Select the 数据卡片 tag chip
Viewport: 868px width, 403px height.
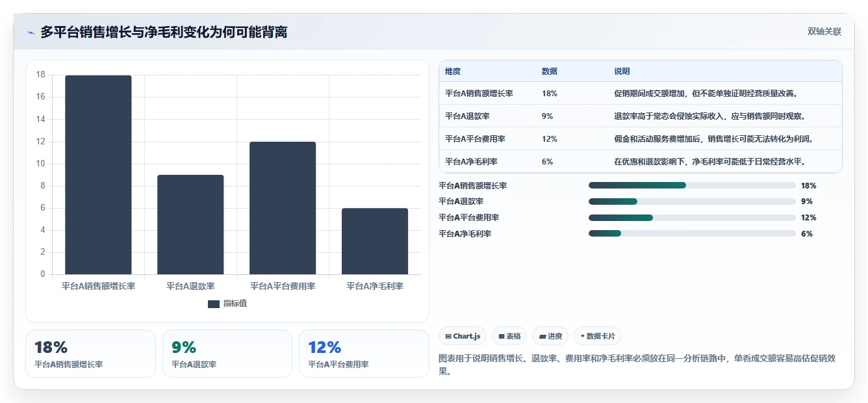tap(598, 336)
